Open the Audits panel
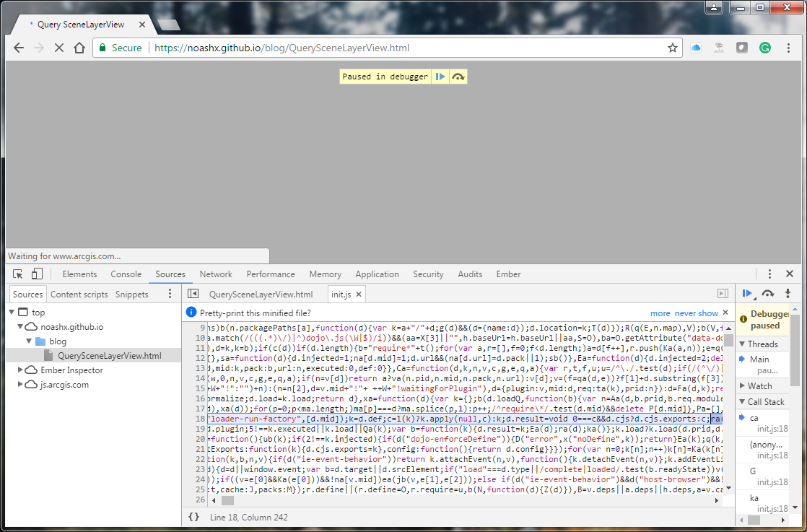The width and height of the screenshot is (807, 532). 471,274
